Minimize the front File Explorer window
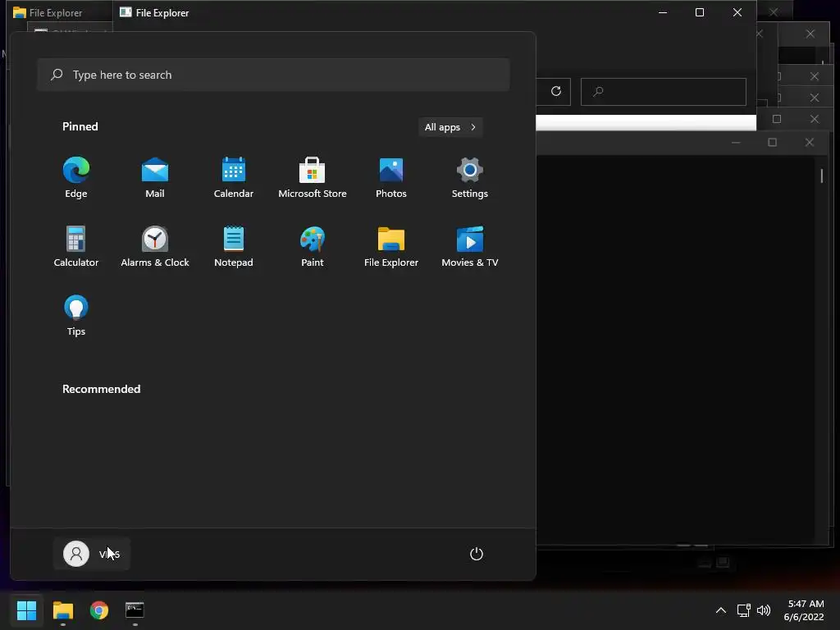This screenshot has height=630, width=840. (663, 12)
